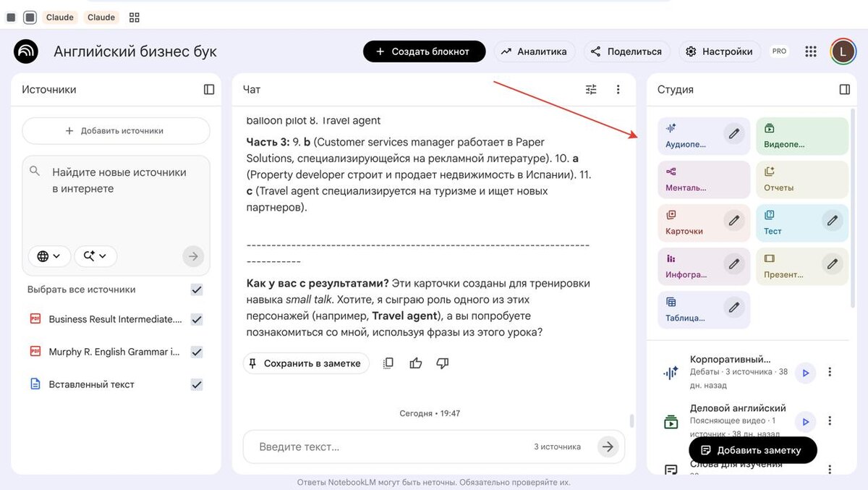Generate Видеопе... tile in Студия
This screenshot has width=868, height=490.
[x=801, y=136]
